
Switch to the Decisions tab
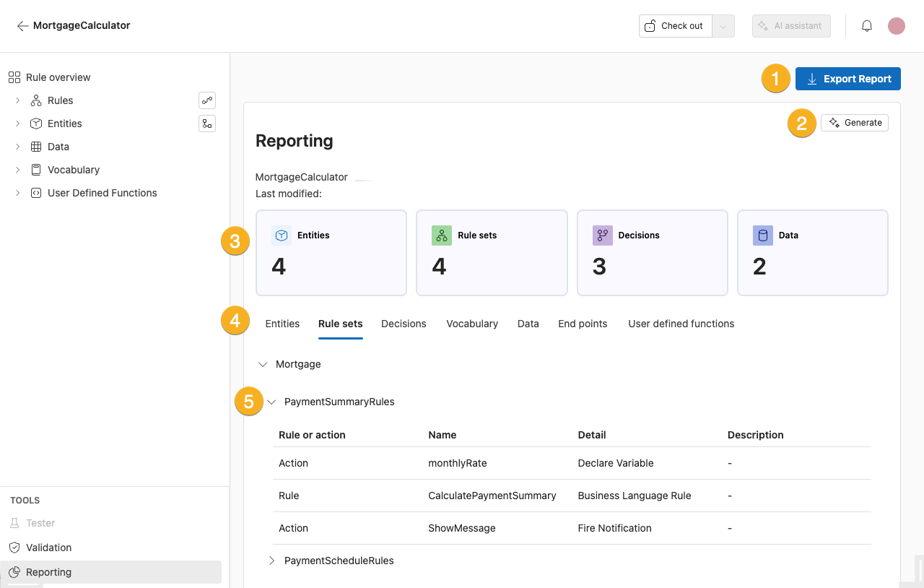(x=404, y=324)
